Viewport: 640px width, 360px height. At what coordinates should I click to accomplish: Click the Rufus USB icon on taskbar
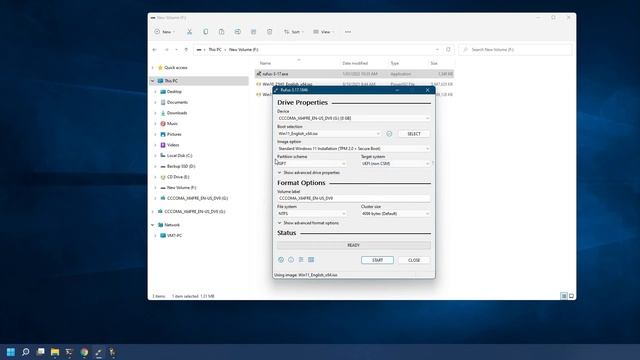(99, 352)
